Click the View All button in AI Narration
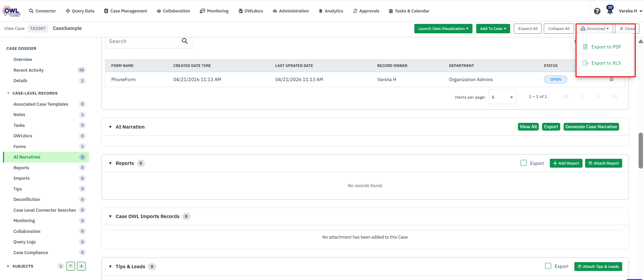This screenshot has height=280, width=644. tap(528, 127)
